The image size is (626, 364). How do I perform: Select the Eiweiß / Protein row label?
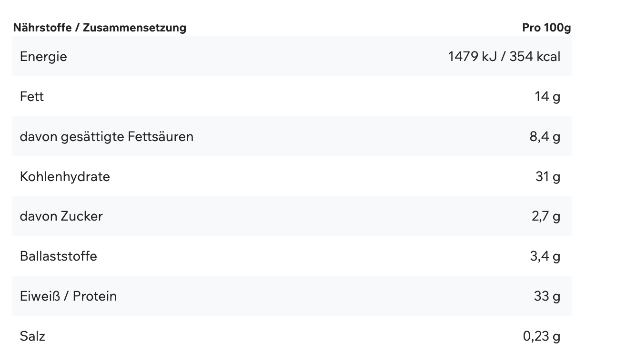(68, 296)
